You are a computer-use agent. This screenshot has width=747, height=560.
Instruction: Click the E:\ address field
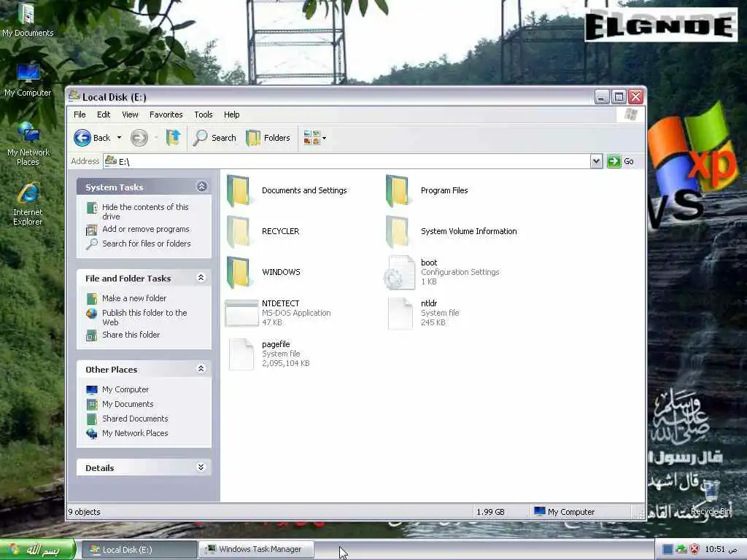347,161
